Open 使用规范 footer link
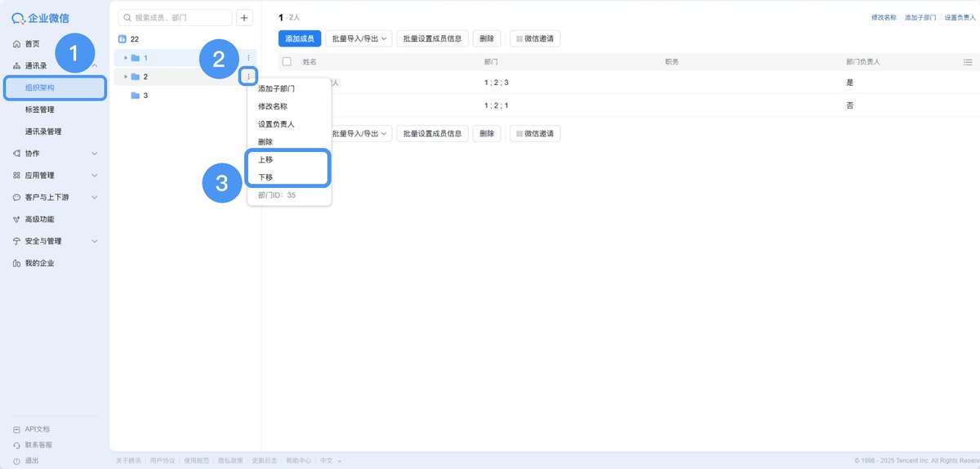This screenshot has width=980, height=469. (x=197, y=461)
